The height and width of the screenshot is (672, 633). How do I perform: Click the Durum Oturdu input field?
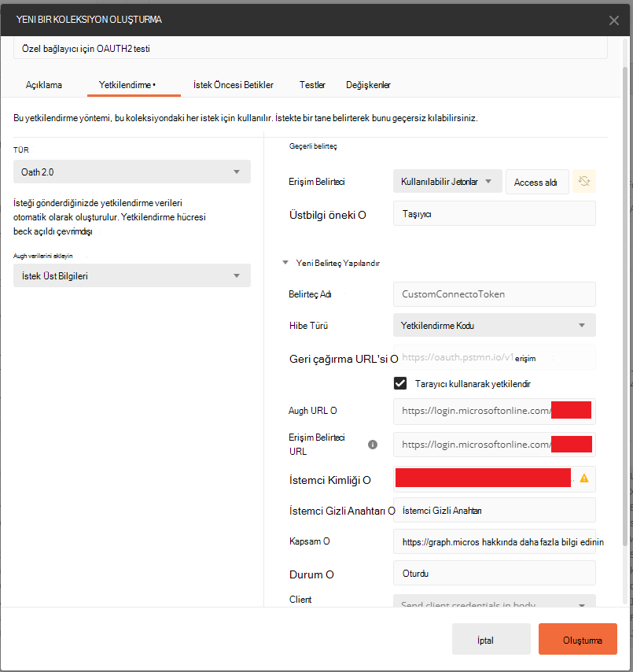pyautogui.click(x=495, y=573)
